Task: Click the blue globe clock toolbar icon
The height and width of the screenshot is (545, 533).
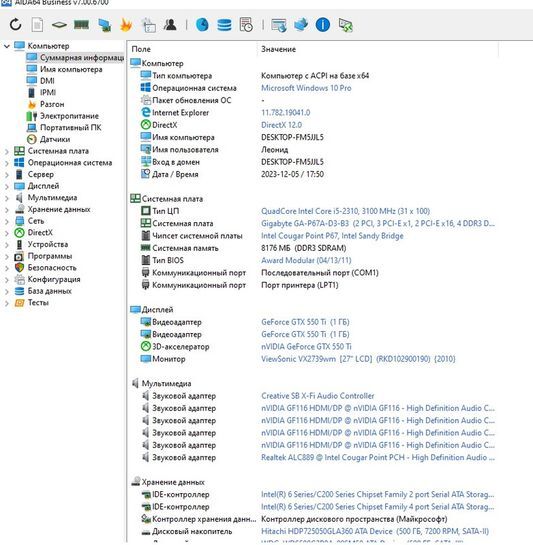Action: (x=202, y=25)
